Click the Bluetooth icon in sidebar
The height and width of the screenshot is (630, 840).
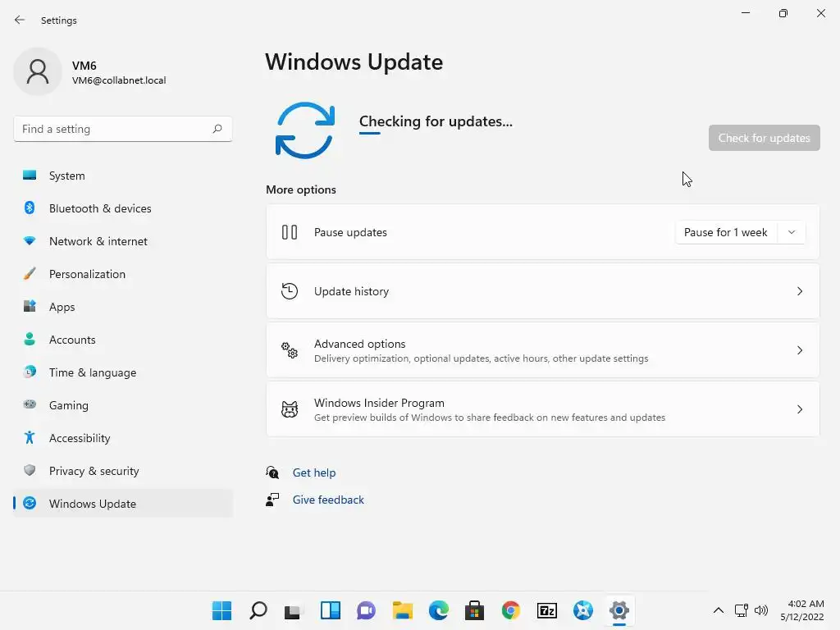[30, 208]
